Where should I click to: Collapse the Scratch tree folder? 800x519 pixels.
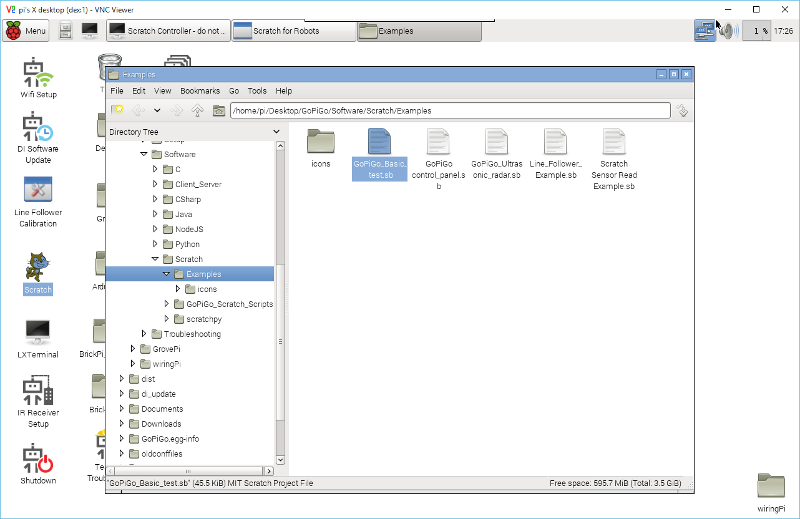155,259
